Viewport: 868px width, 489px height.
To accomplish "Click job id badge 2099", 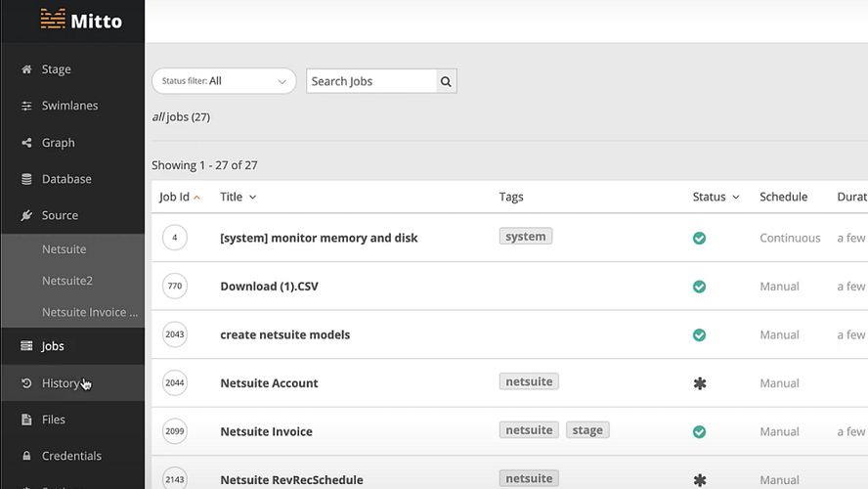I will point(174,431).
